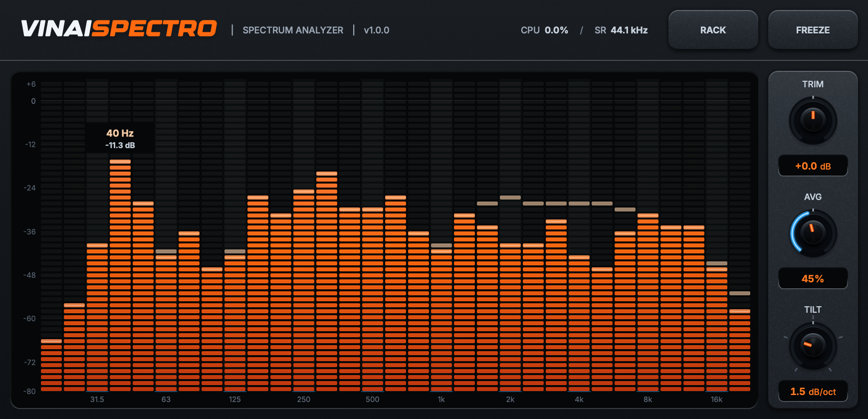This screenshot has width=868, height=419.
Task: Click the -60 dB scale label
Action: pos(30,319)
